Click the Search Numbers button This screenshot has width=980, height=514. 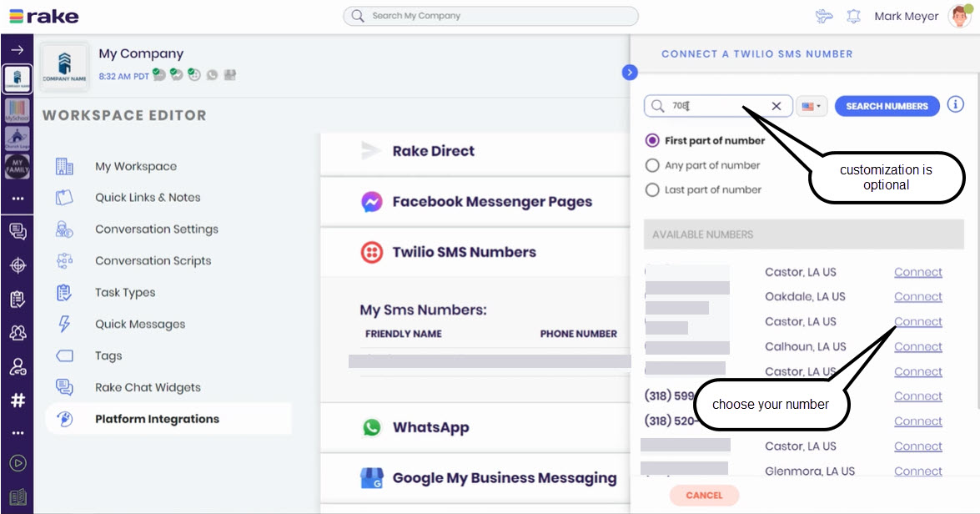click(x=887, y=106)
